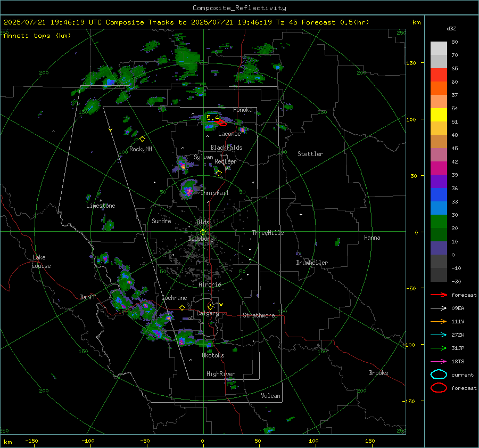The image size is (479, 448).
Task: Click the cyan 27ZW arrow icon
Action: (439, 335)
